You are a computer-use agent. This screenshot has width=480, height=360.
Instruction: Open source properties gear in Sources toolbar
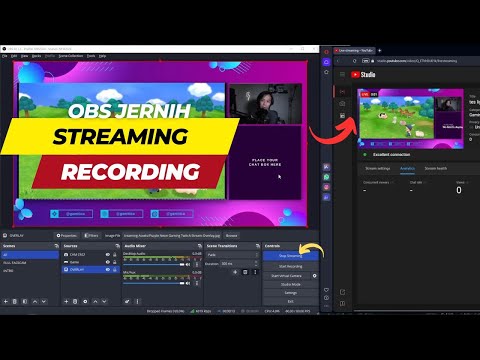pos(85,301)
